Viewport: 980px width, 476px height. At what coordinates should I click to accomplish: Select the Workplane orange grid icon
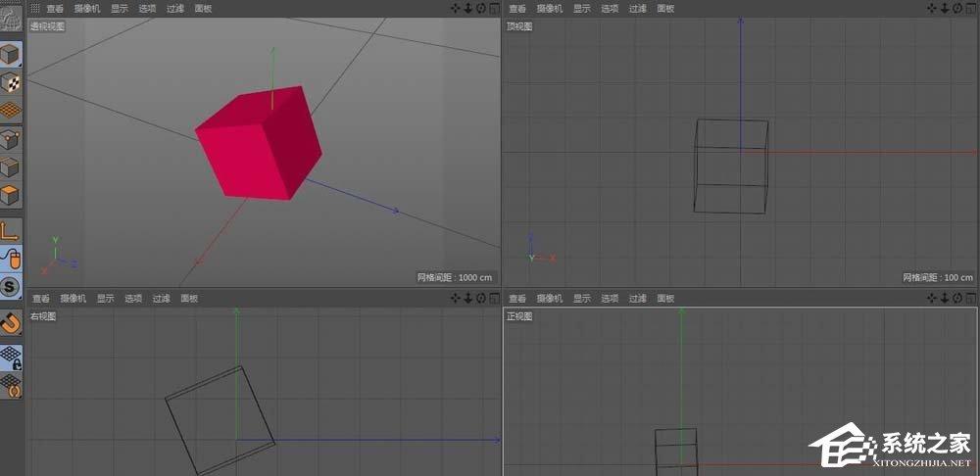(11, 111)
